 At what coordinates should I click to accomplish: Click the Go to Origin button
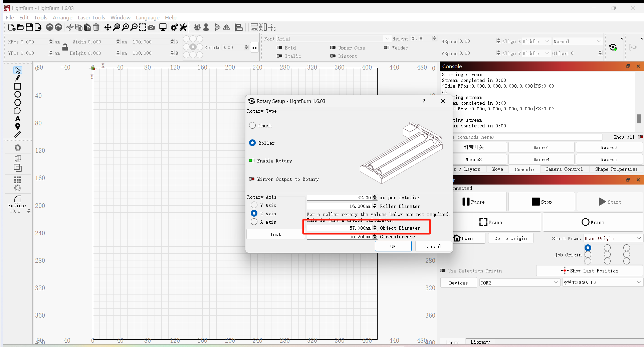[x=510, y=238]
